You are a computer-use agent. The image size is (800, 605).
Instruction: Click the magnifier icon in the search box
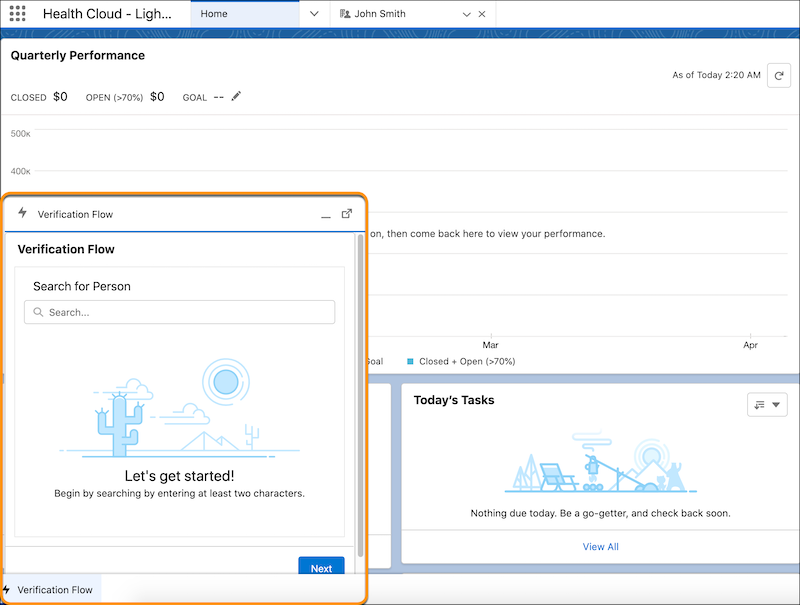coord(38,312)
